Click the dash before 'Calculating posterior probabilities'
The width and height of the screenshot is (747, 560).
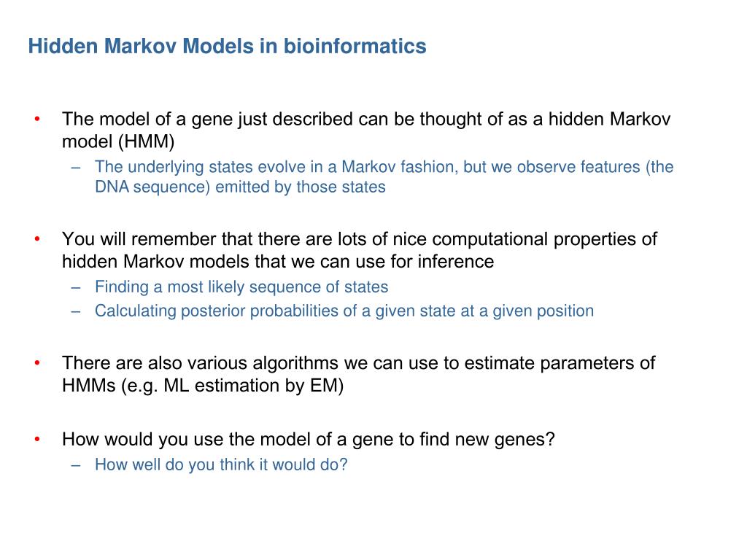click(x=76, y=311)
